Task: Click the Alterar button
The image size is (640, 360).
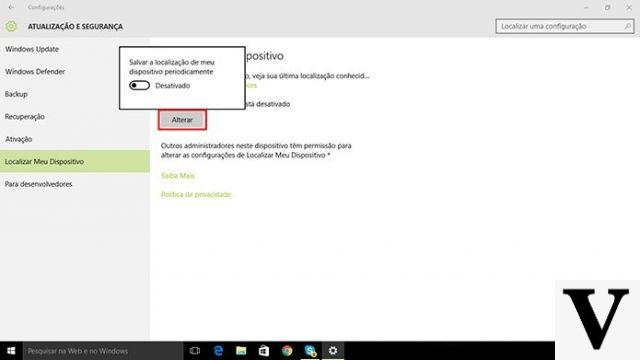Action: tap(182, 120)
